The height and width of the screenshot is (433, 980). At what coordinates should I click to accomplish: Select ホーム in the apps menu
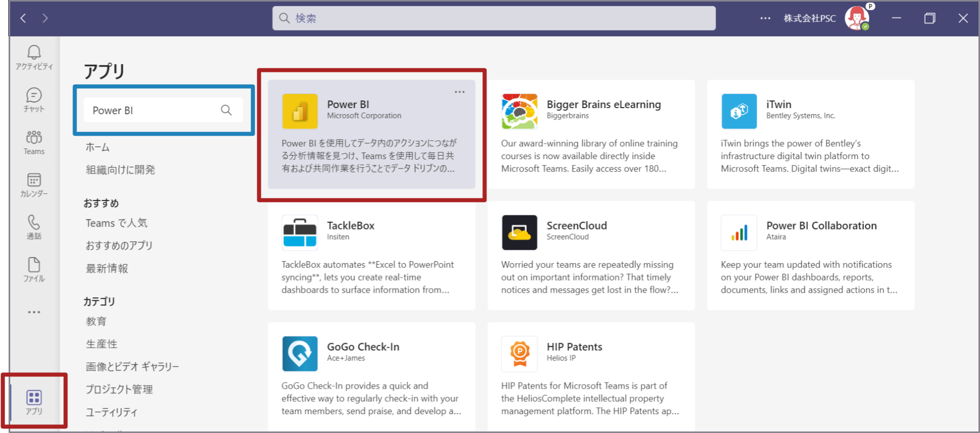tap(97, 147)
